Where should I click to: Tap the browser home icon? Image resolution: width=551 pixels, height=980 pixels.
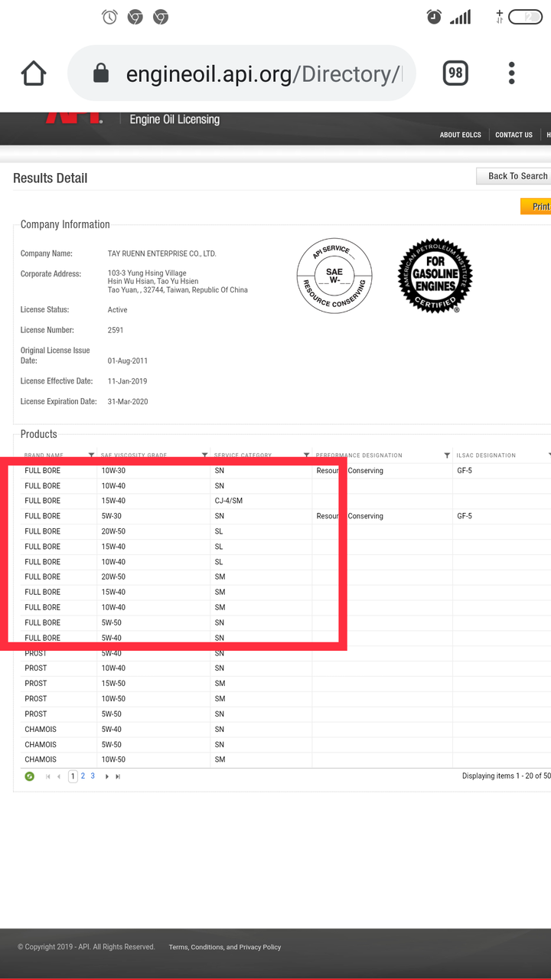point(34,73)
